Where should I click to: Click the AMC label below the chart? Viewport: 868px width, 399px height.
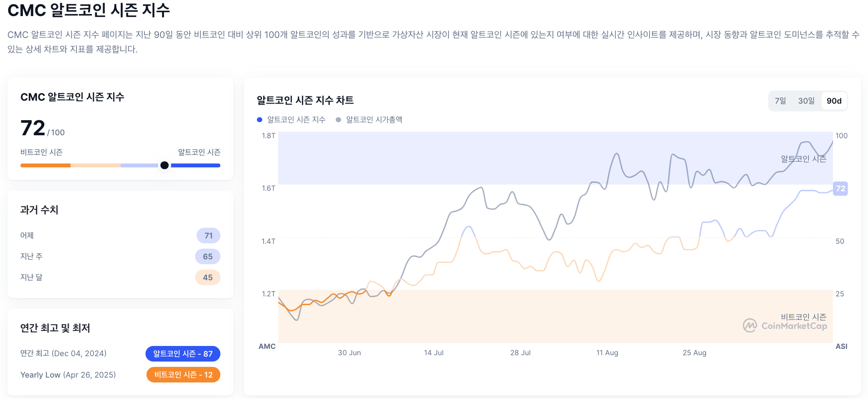pyautogui.click(x=267, y=346)
